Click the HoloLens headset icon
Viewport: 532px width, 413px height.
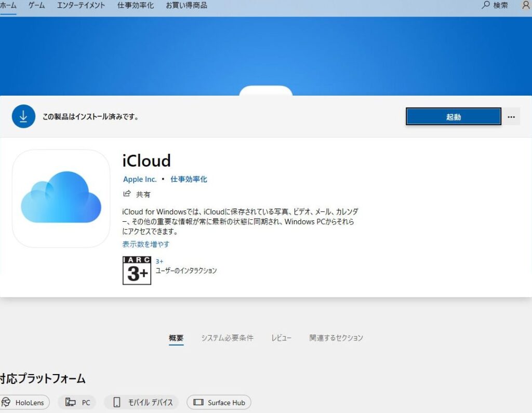[6, 402]
